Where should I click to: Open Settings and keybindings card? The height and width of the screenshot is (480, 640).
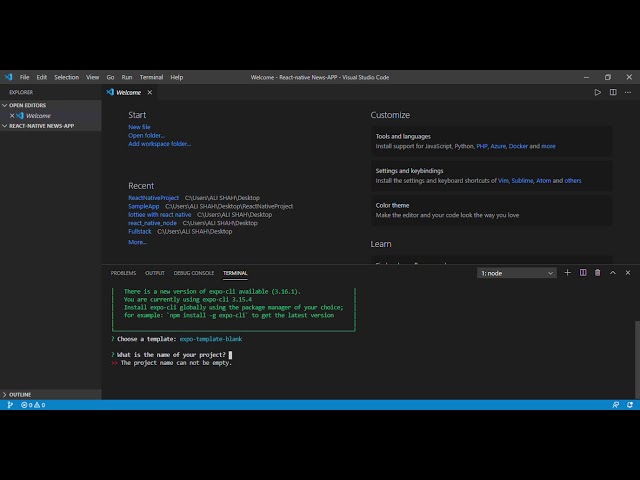491,176
